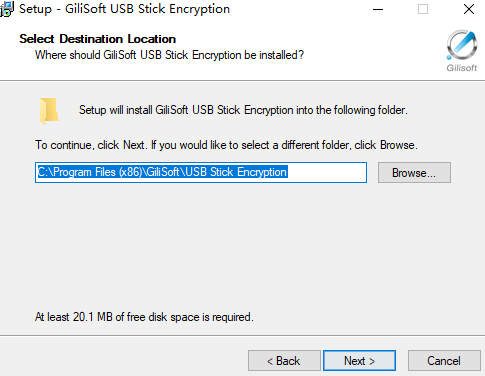Screen dimensions: 485x376
Task: Minimize the setup window
Action: coord(378,9)
